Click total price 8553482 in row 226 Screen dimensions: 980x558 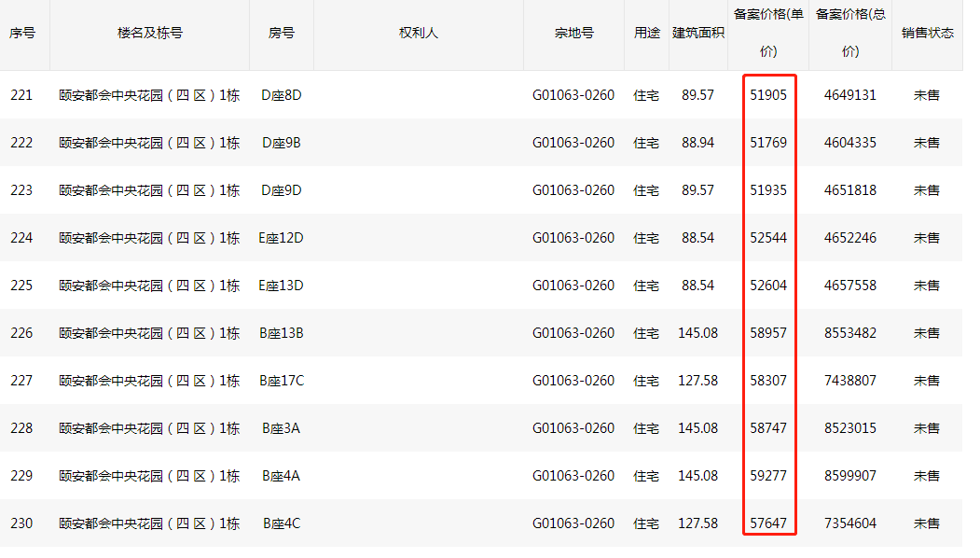pos(850,333)
